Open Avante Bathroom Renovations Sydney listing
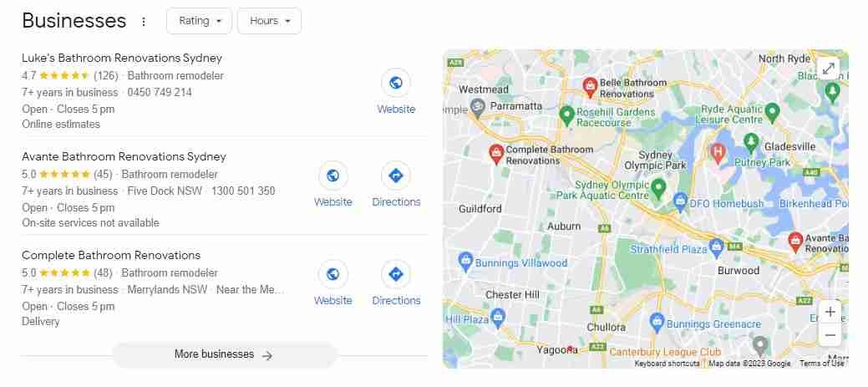 124,156
